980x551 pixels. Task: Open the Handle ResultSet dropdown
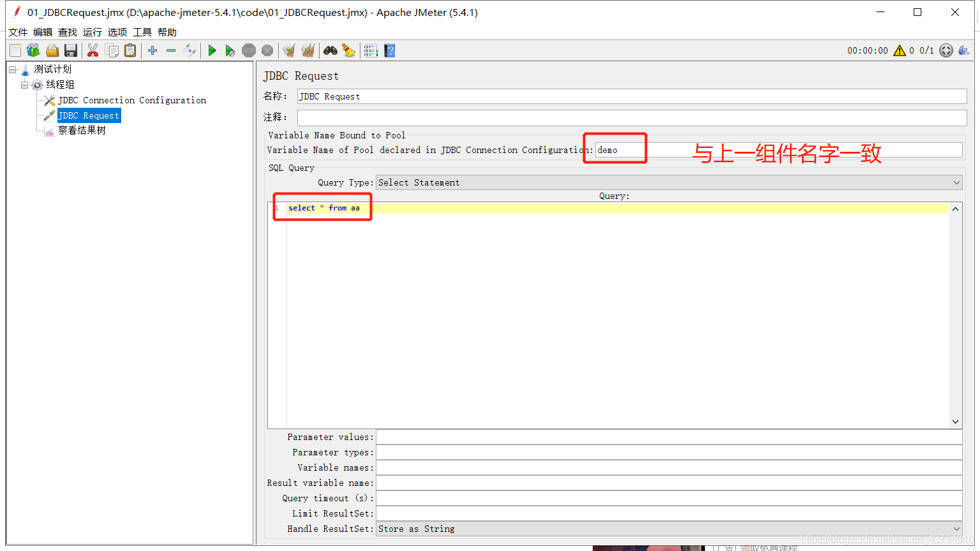tap(669, 529)
